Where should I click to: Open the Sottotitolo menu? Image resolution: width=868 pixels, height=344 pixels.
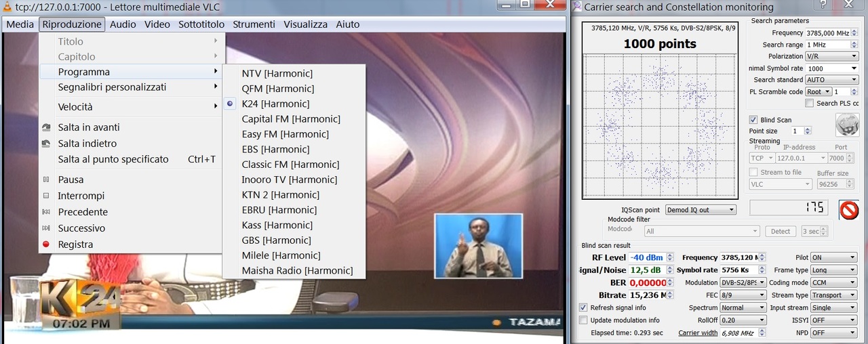point(201,24)
